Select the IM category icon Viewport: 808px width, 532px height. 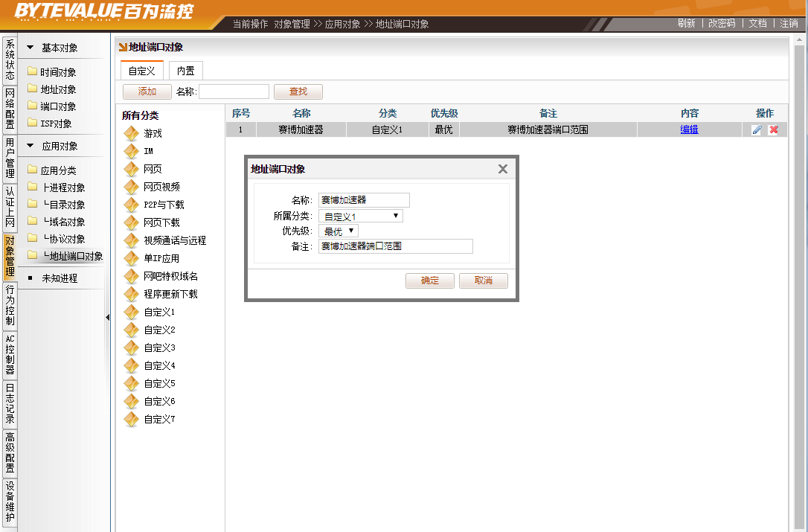(132, 152)
